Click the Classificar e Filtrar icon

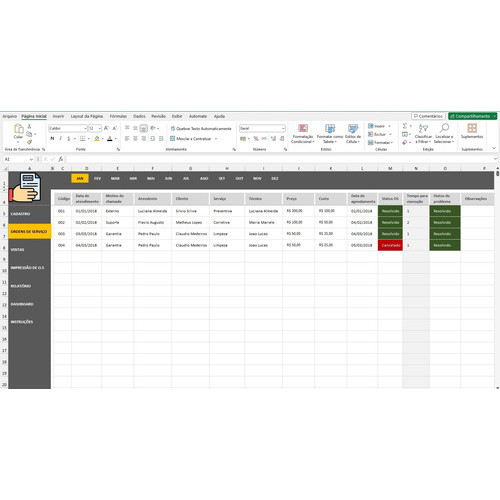(x=423, y=128)
